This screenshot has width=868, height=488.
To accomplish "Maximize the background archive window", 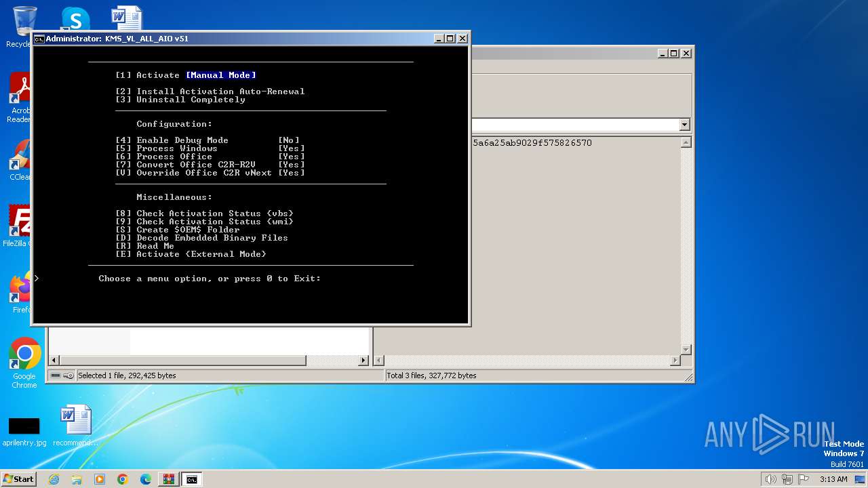I will pos(674,53).
